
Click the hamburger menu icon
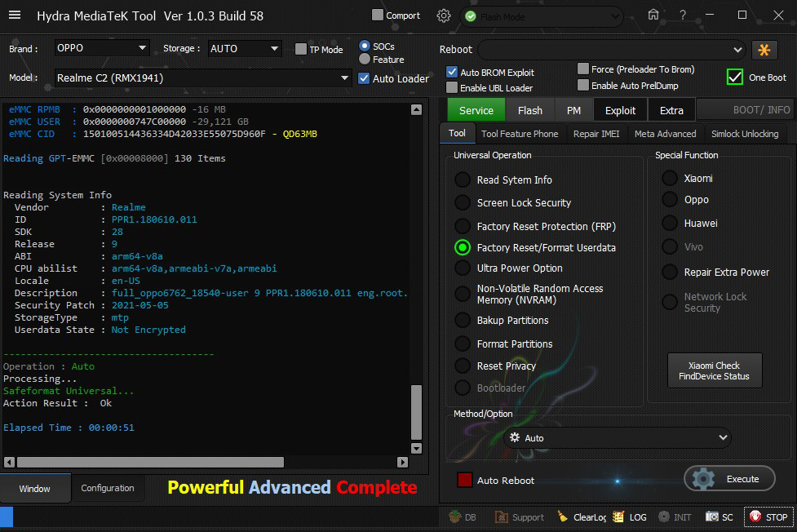16,16
